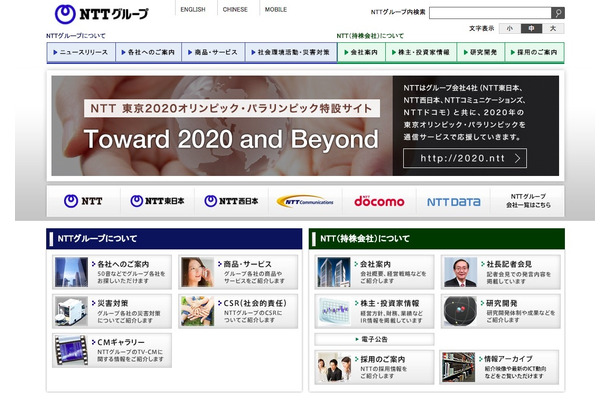The height and width of the screenshot is (400, 610).
Task: Switch site to ENGLISH
Action: [193, 9]
